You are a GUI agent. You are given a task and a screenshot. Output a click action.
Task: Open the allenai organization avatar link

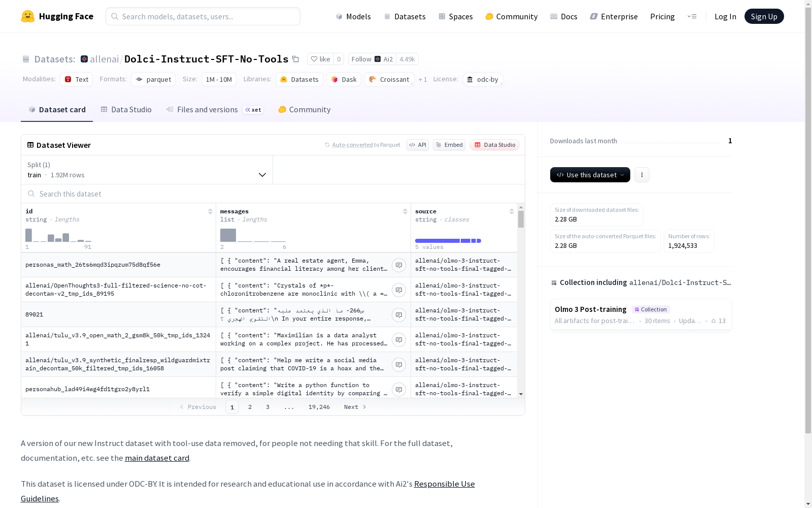tap(84, 59)
